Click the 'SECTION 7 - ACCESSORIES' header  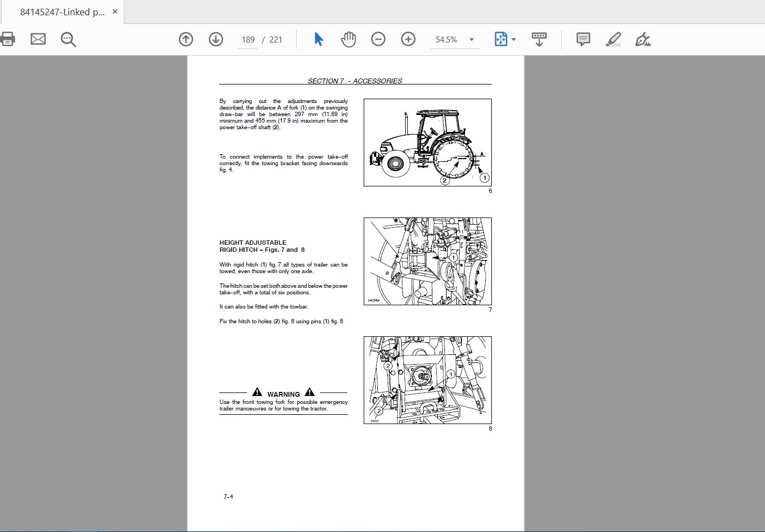(x=355, y=81)
